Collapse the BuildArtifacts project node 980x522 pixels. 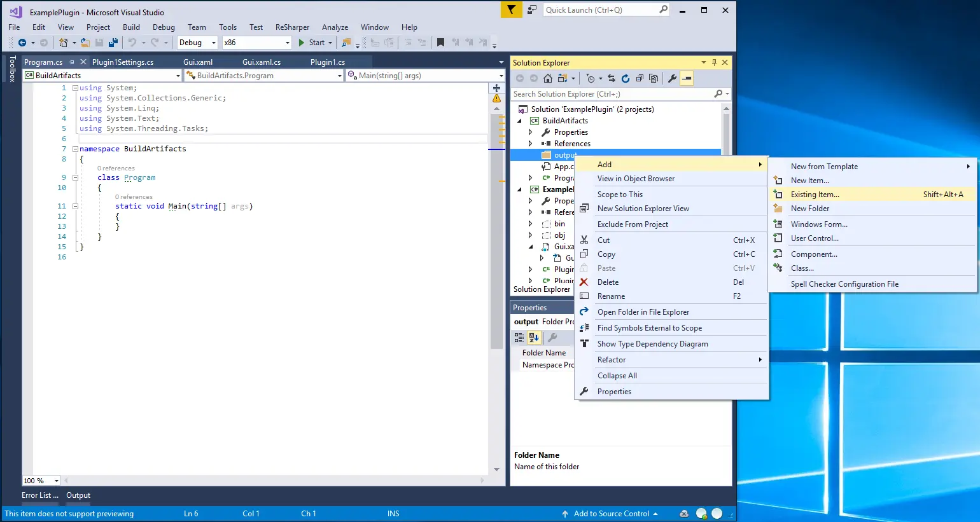pos(520,121)
